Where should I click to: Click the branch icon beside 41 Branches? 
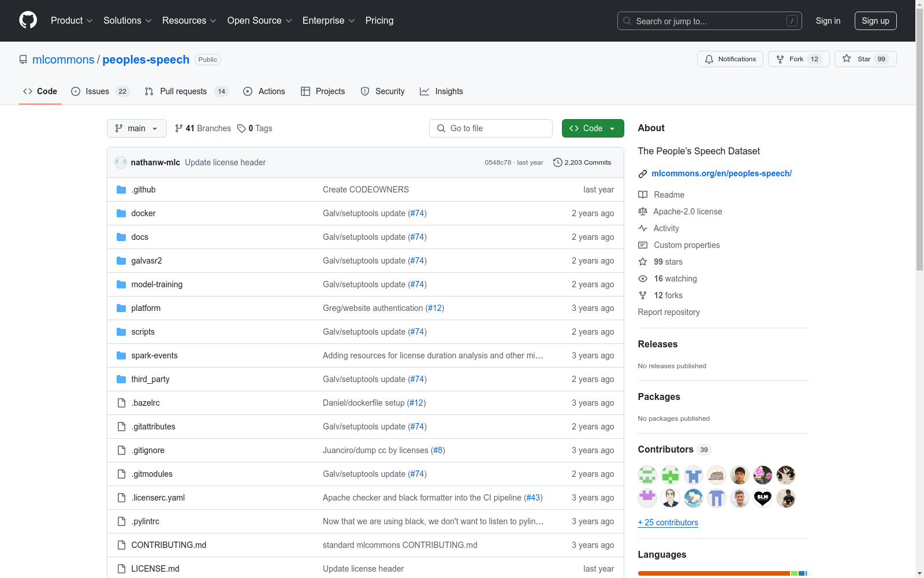click(179, 128)
